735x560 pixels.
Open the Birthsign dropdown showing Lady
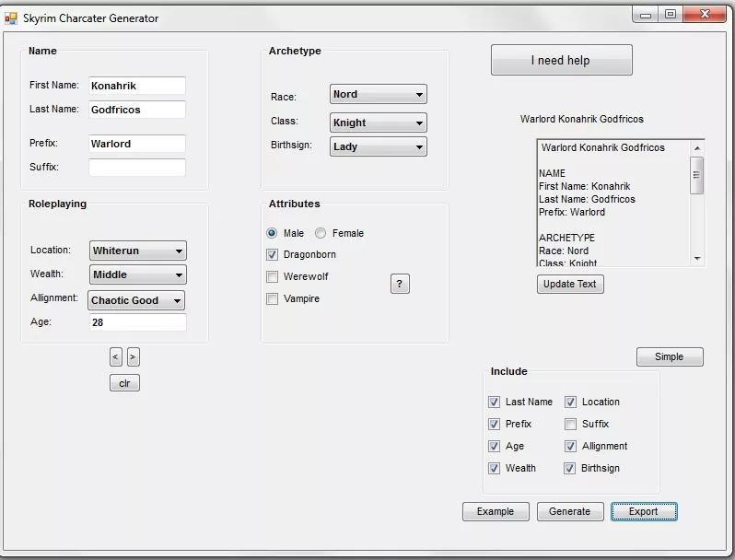coord(379,146)
